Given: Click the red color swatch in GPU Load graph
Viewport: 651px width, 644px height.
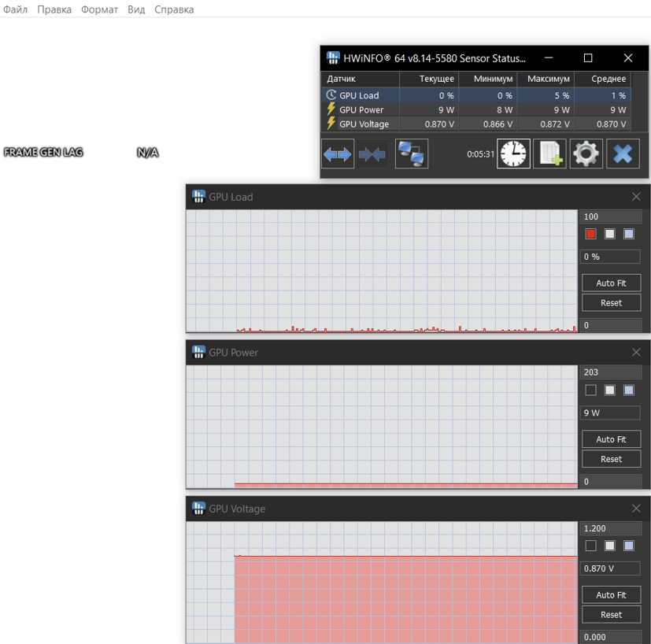Looking at the screenshot, I should click(x=591, y=234).
